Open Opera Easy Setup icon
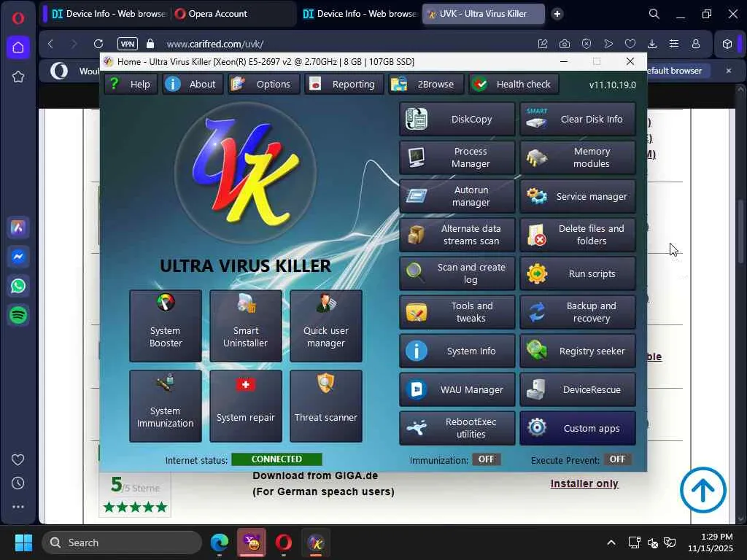 [673, 44]
